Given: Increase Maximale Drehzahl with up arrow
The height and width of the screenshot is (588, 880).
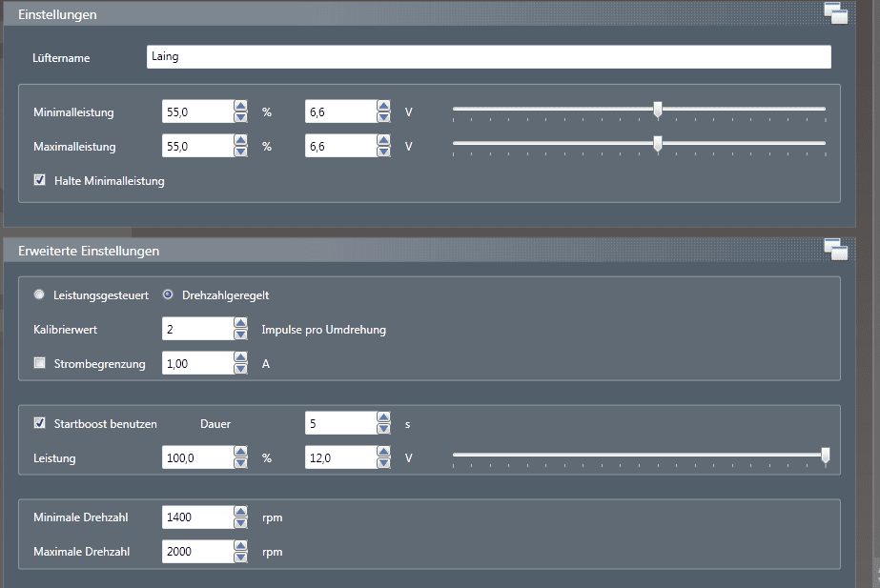Looking at the screenshot, I should pyautogui.click(x=240, y=546).
